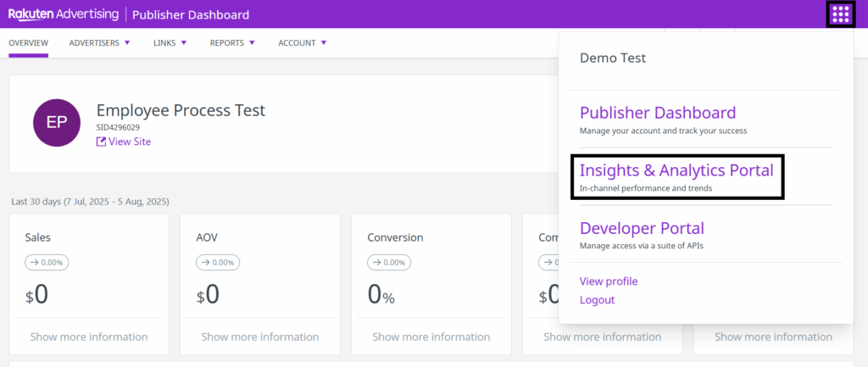Show more information under Conversion
The height and width of the screenshot is (367, 868).
tap(431, 336)
